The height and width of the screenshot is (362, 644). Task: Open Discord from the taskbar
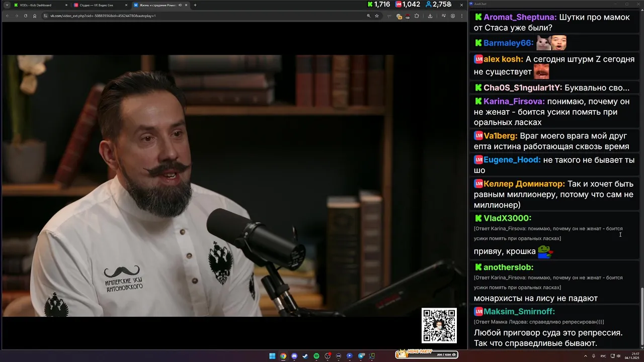coord(294,356)
